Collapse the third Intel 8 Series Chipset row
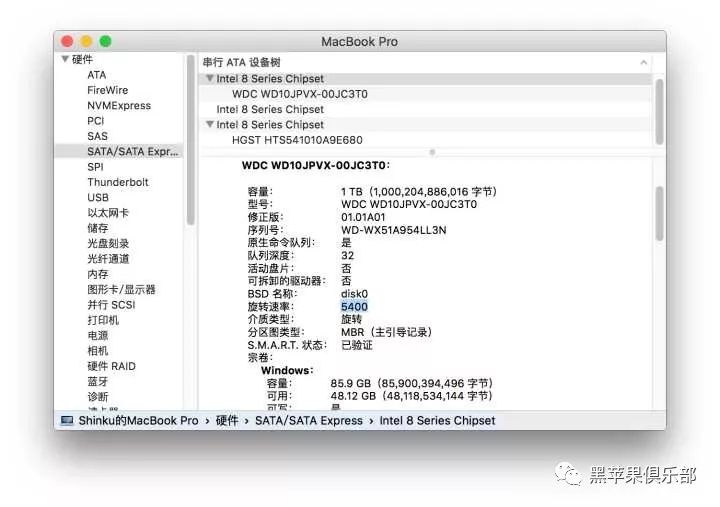Image resolution: width=720 pixels, height=507 pixels. pyautogui.click(x=210, y=124)
